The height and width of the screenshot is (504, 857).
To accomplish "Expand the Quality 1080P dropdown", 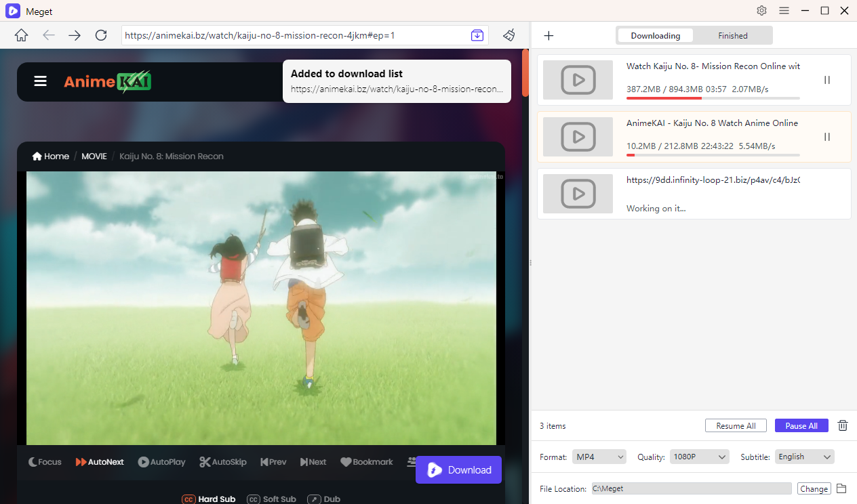I will pos(699,457).
